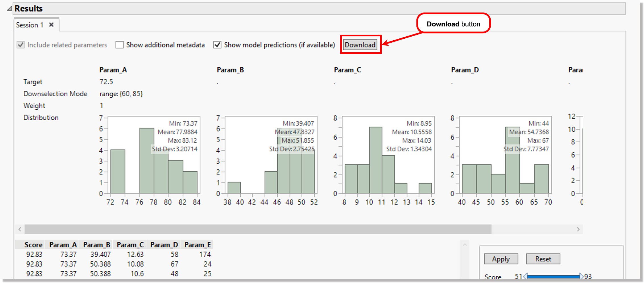The image size is (644, 283).
Task: Enable Show additional metadata checkbox
Action: pos(119,45)
